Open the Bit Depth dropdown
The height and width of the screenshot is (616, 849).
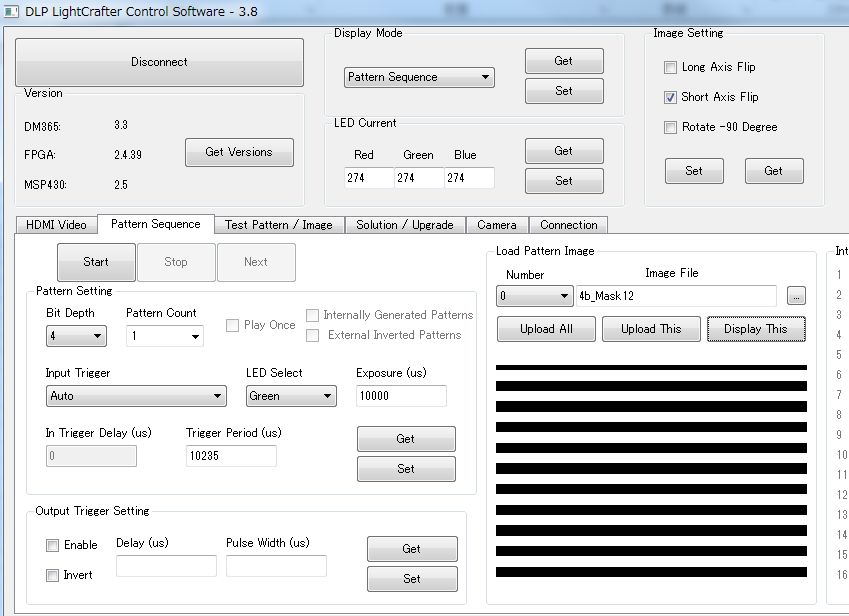76,336
